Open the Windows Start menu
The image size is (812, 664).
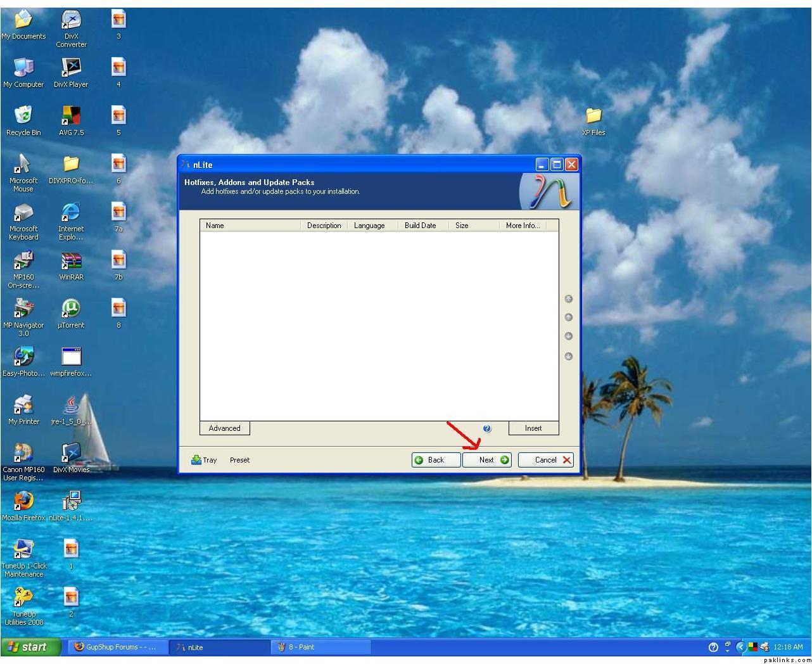tap(30, 647)
